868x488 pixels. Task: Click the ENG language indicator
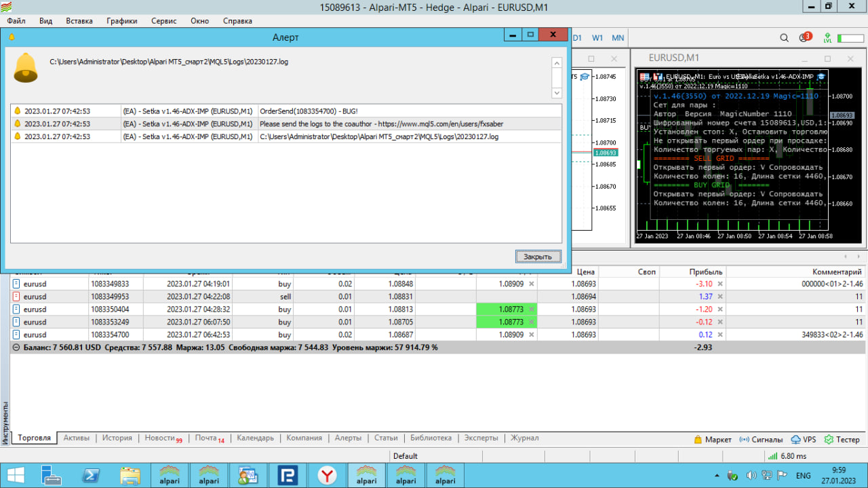click(803, 475)
